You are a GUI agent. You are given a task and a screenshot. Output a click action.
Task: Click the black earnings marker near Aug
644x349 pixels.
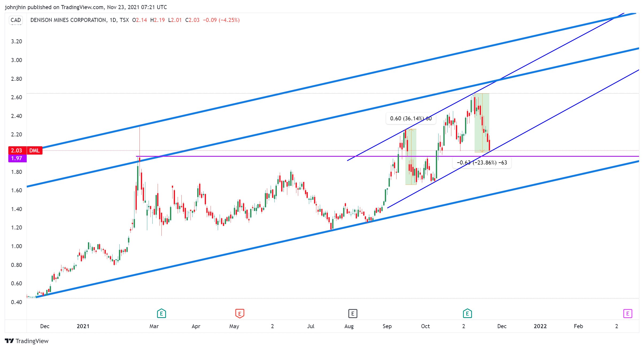click(353, 313)
